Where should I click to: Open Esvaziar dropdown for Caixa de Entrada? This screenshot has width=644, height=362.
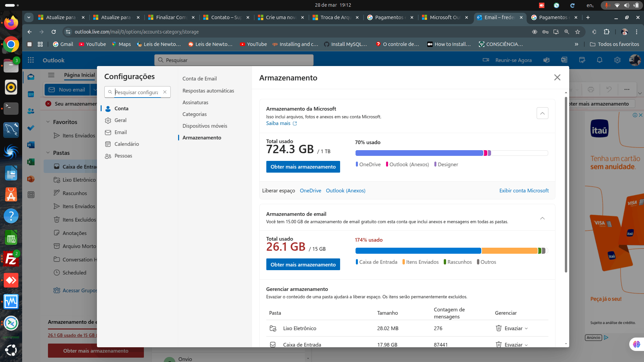coord(526,345)
